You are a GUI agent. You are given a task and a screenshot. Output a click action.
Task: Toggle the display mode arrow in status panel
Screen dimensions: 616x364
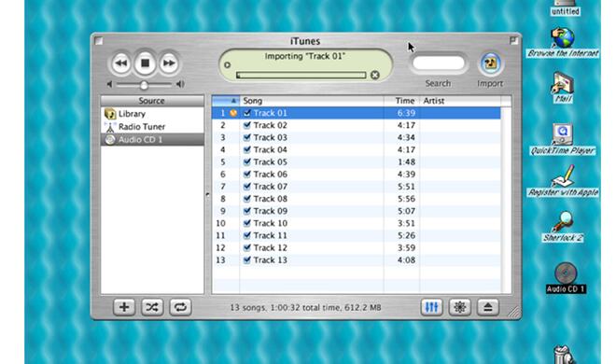coord(227,64)
